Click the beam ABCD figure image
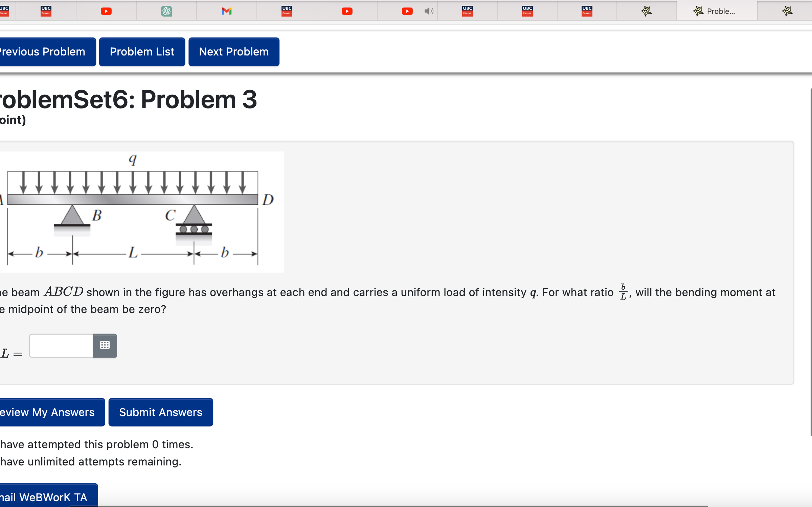The height and width of the screenshot is (507, 812). (x=141, y=211)
